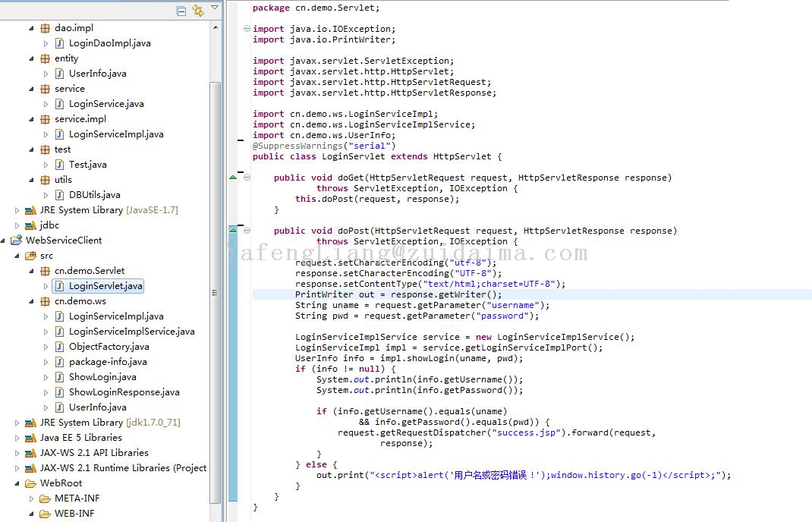Collapse the src folder arrow
This screenshot has height=522, width=812.
click(x=17, y=256)
